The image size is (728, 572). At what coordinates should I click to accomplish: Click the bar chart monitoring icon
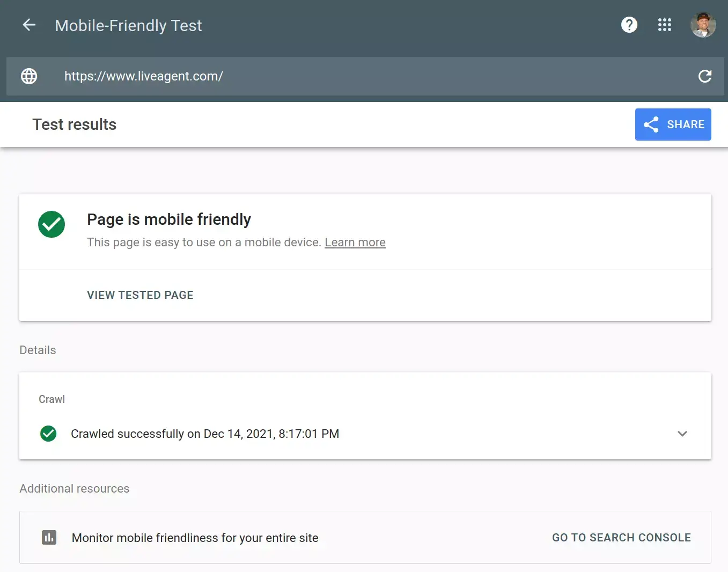(x=49, y=537)
